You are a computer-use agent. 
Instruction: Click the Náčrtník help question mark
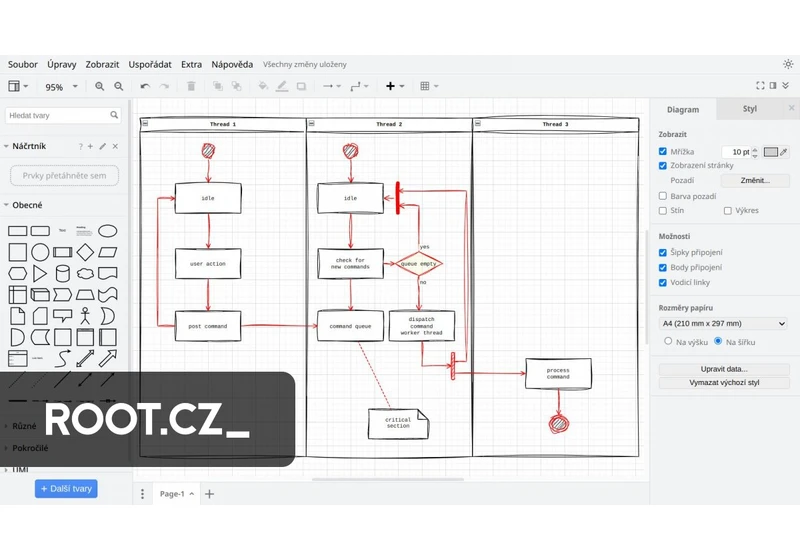coord(80,146)
